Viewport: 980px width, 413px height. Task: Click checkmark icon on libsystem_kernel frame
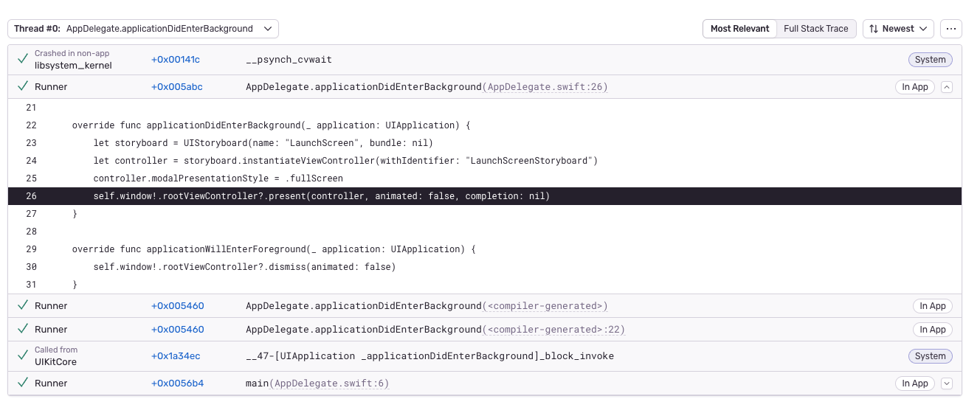coord(23,59)
